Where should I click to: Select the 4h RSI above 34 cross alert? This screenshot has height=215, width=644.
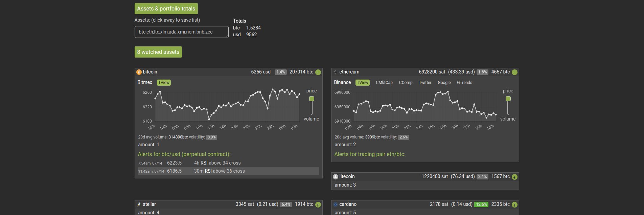228,163
